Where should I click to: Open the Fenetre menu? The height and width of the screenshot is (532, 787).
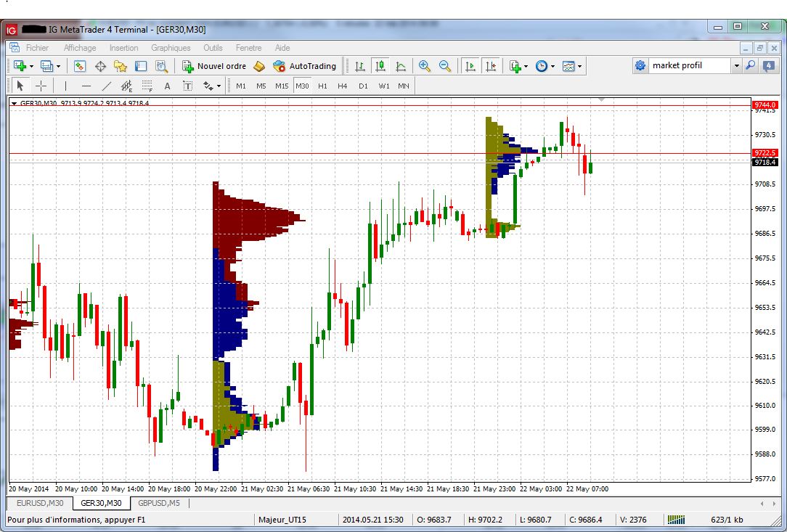pos(248,48)
